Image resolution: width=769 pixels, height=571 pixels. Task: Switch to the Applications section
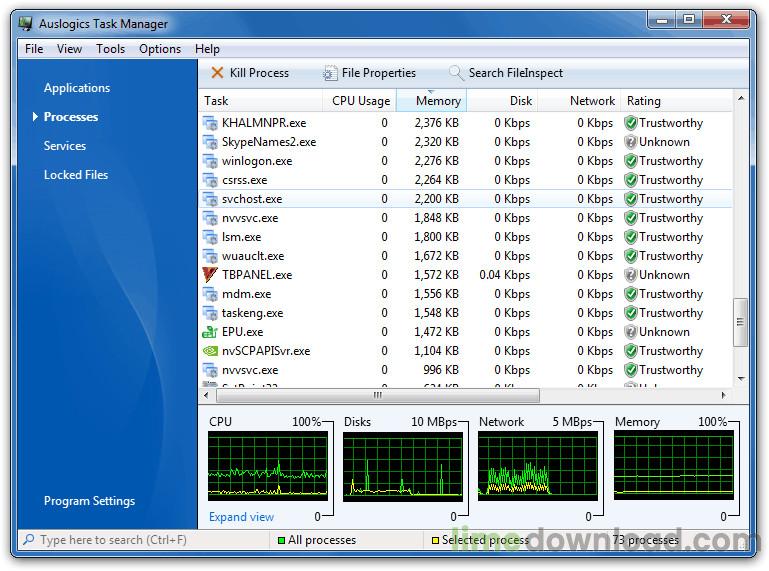click(77, 88)
